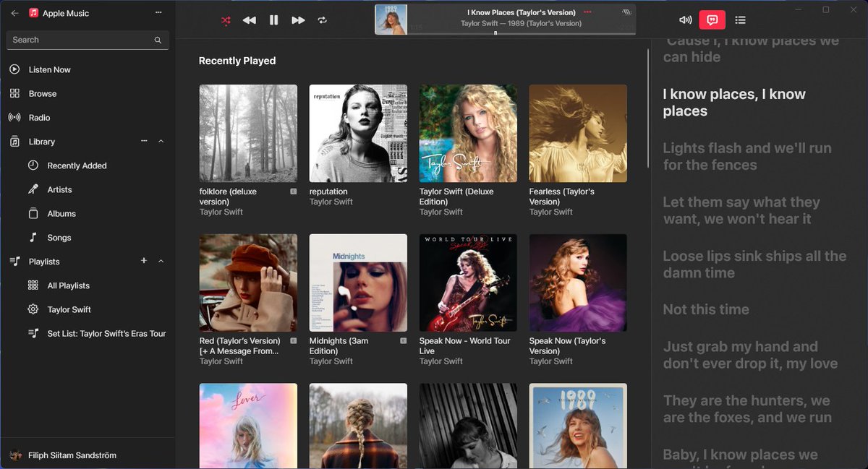Click the Recently Played heading
The height and width of the screenshot is (469, 868).
237,61
